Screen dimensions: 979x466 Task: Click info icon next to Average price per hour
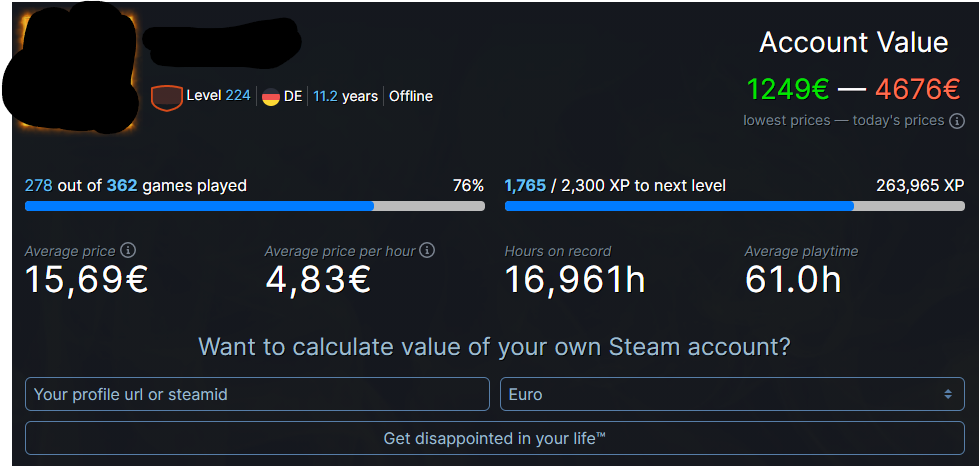[x=427, y=250]
